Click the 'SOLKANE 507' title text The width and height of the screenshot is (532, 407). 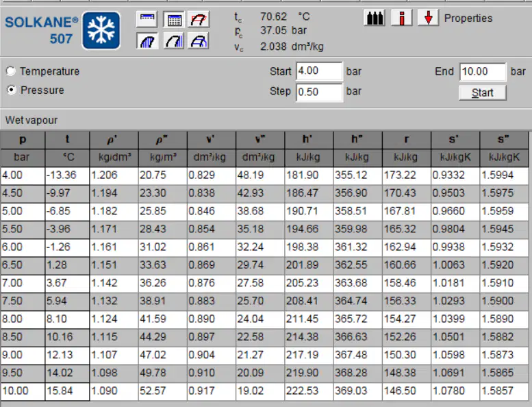click(x=41, y=30)
